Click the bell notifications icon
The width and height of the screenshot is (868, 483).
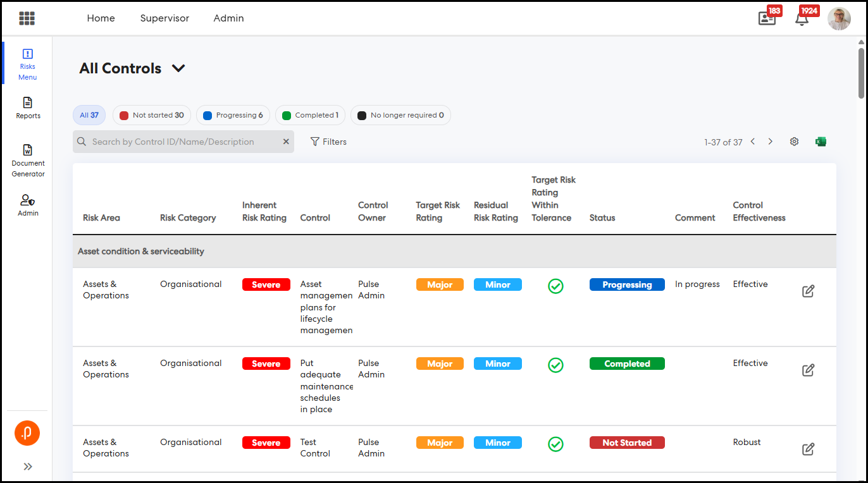(802, 18)
